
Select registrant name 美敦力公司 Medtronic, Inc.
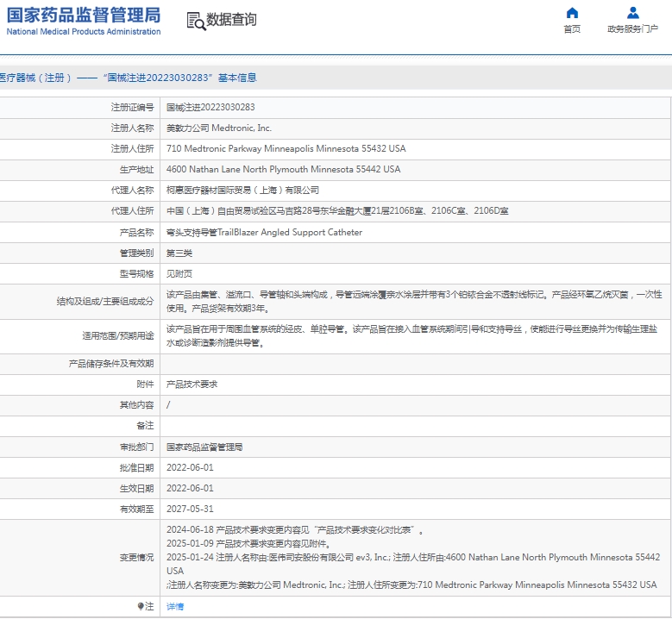tap(219, 128)
